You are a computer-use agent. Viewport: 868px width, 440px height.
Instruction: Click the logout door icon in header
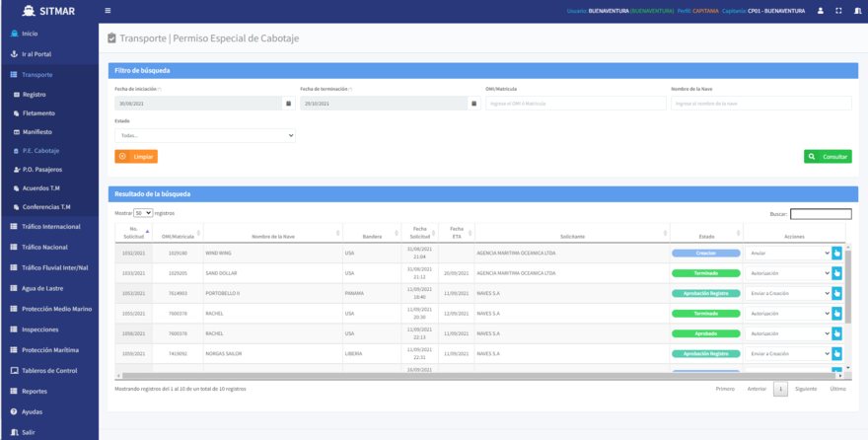(x=855, y=11)
